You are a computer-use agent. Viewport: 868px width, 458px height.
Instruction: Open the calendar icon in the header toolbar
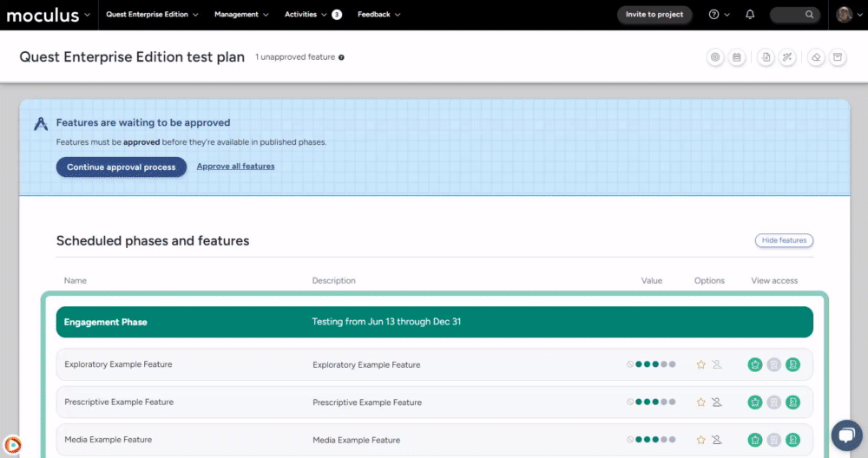tap(737, 57)
